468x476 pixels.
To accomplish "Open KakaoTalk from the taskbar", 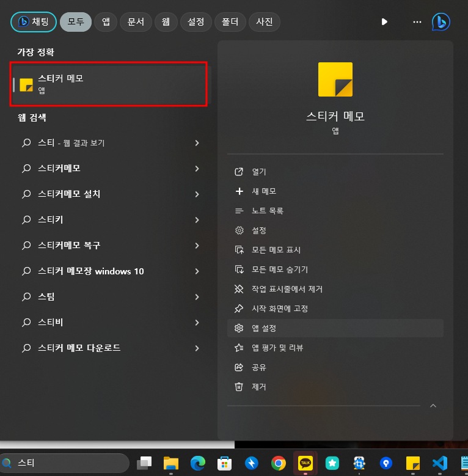I will click(x=305, y=463).
